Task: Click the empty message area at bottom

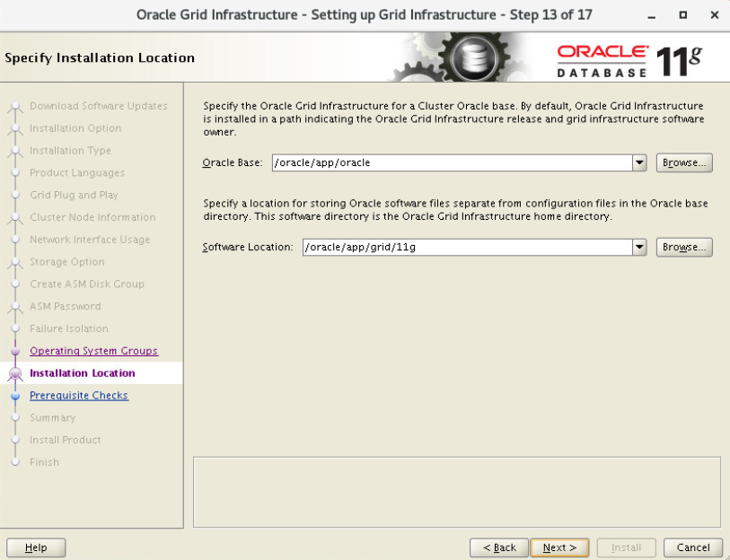Action: 457,492
